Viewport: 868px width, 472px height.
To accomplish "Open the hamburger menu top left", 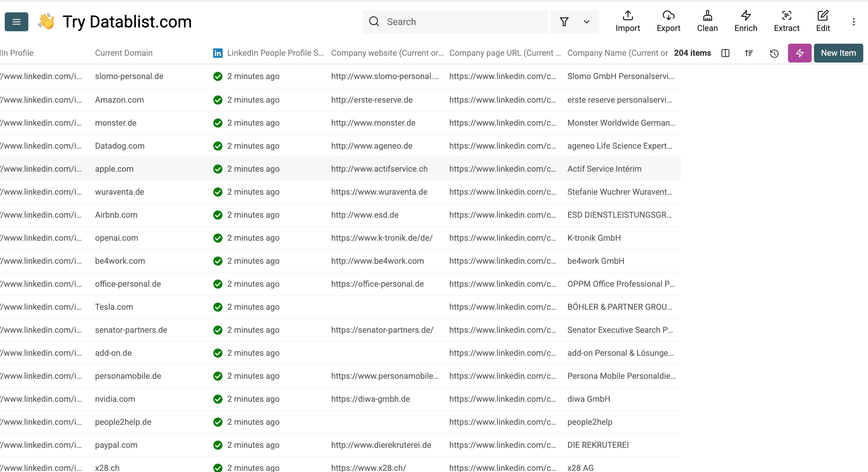I will click(x=16, y=22).
